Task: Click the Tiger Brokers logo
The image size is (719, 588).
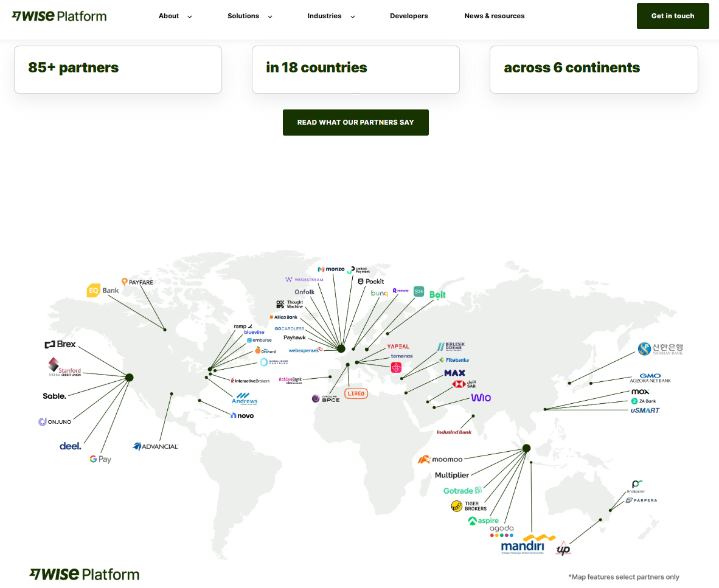Action: coord(468,506)
